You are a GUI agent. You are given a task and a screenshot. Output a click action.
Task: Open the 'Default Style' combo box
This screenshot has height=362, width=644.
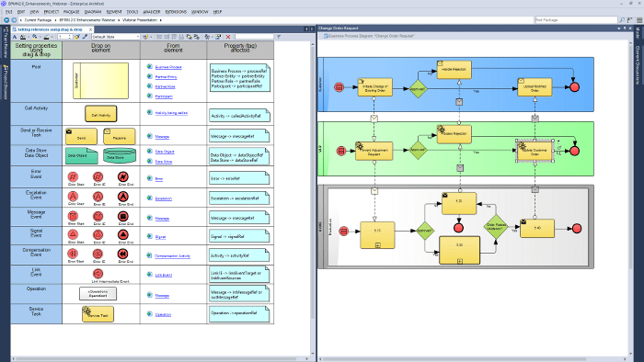(x=115, y=37)
